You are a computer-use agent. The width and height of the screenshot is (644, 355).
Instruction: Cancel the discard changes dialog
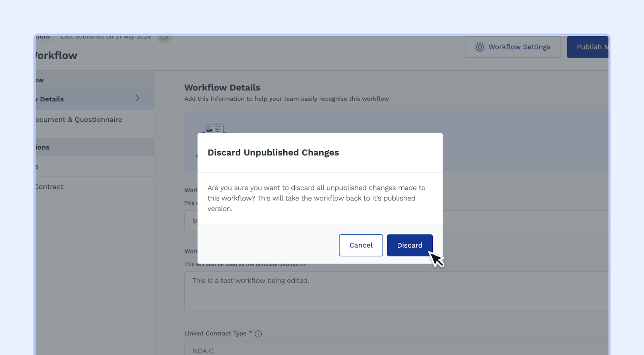(x=361, y=245)
